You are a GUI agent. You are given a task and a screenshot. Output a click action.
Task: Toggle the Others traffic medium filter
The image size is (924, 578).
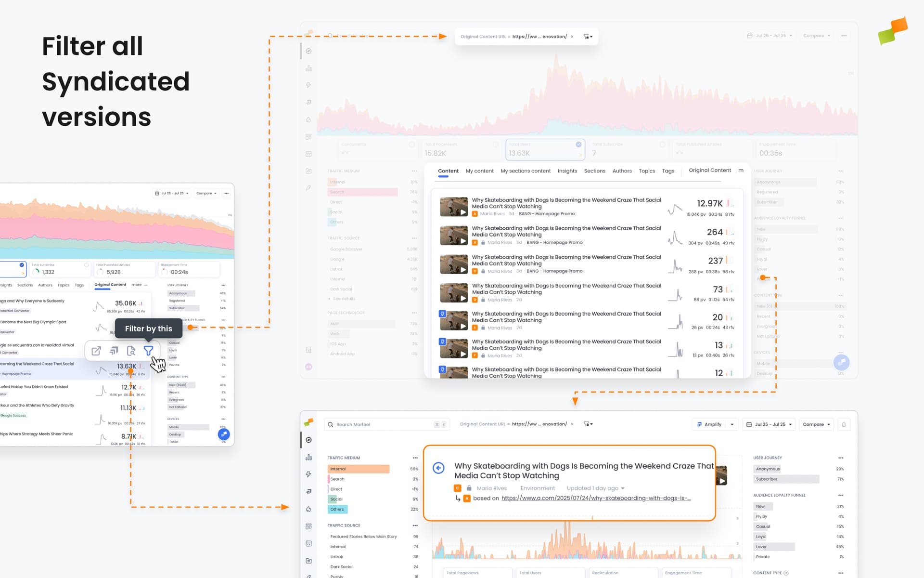click(337, 509)
